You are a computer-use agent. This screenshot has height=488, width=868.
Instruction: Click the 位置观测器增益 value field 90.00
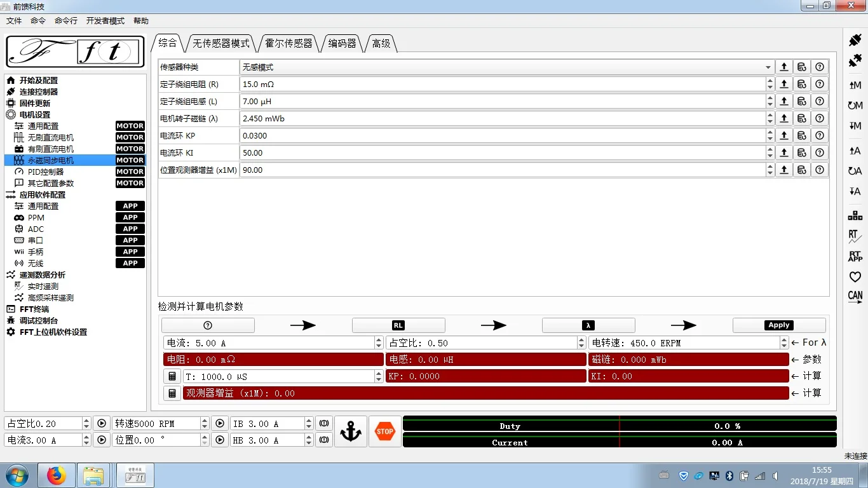pyautogui.click(x=503, y=170)
